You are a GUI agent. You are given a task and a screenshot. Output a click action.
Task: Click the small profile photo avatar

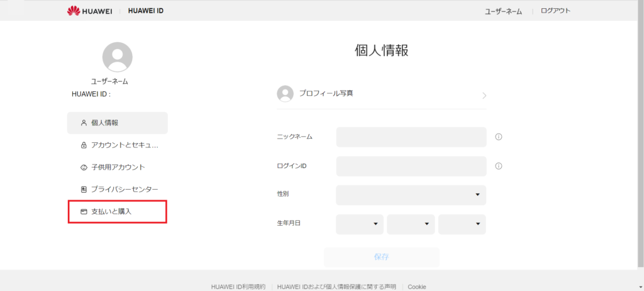pos(285,94)
